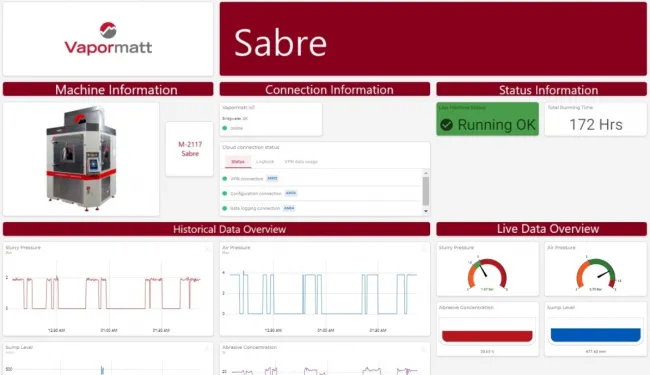Click the live Slurry Pressure gauge

point(487,274)
